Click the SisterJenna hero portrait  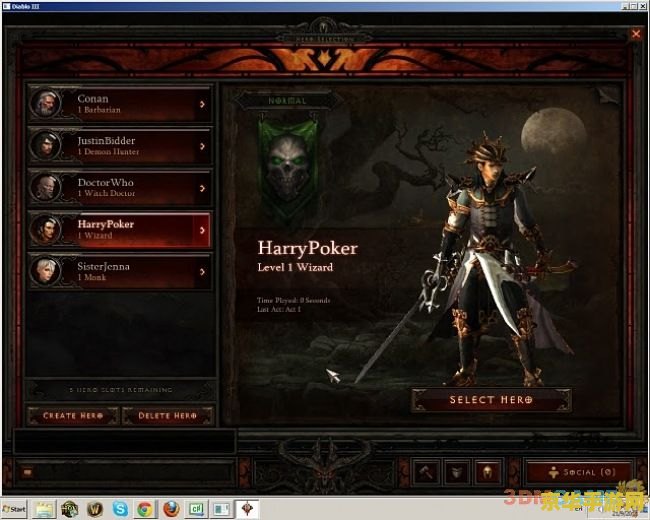(x=45, y=272)
